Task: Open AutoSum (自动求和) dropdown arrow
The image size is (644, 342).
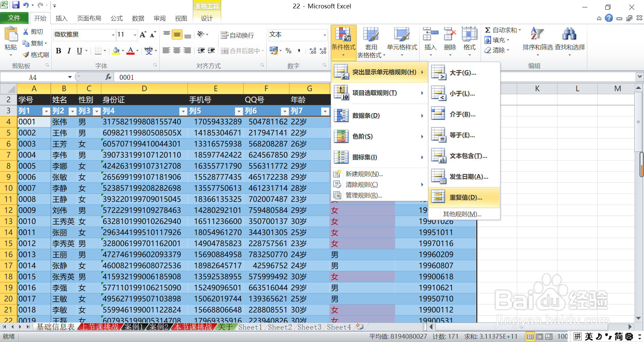Action: click(x=520, y=30)
